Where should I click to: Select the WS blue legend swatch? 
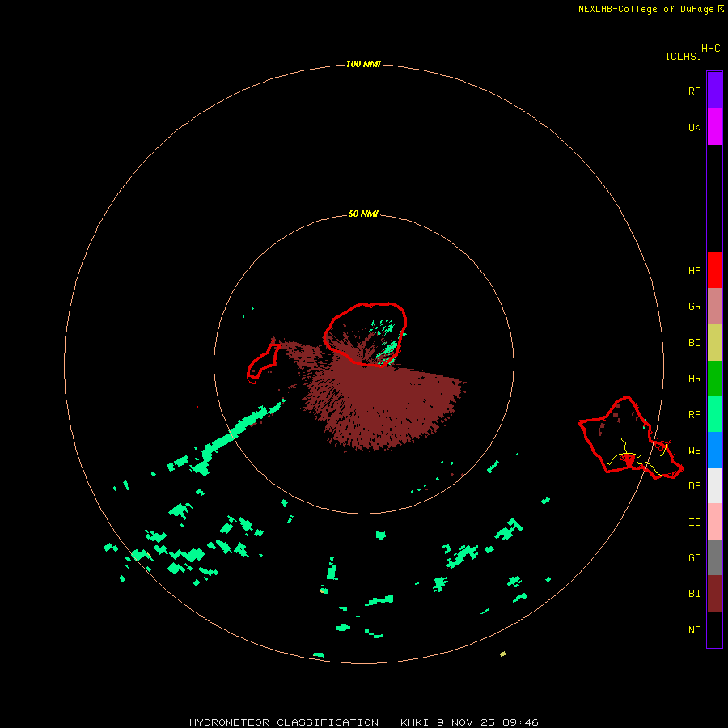714,450
